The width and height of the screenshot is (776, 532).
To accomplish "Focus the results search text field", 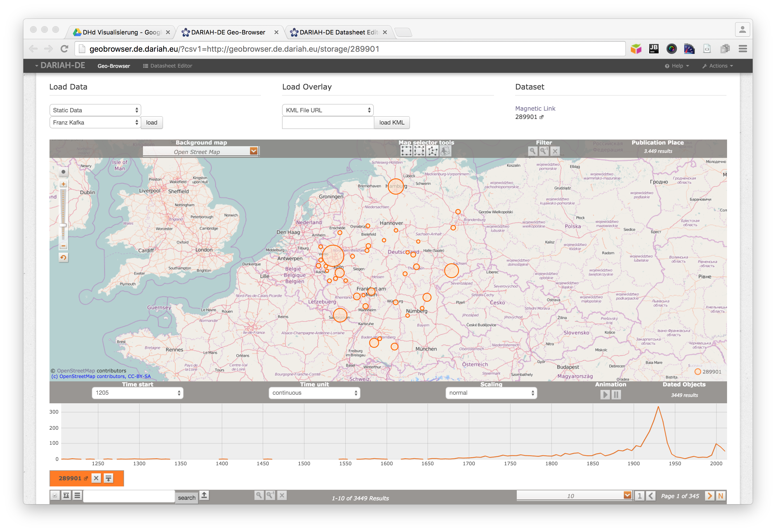I will point(129,496).
